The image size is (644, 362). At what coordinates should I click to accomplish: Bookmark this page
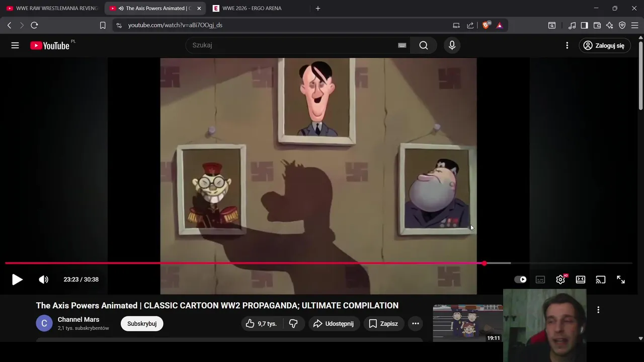point(103,25)
